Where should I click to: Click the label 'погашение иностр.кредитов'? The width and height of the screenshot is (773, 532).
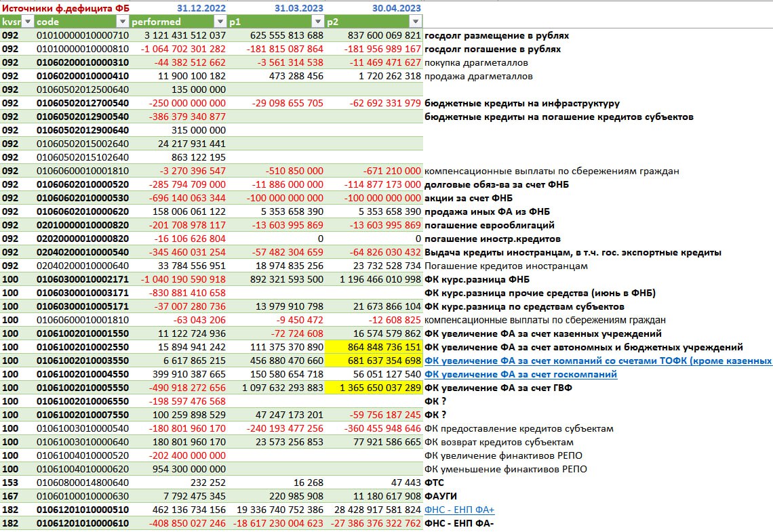492,239
